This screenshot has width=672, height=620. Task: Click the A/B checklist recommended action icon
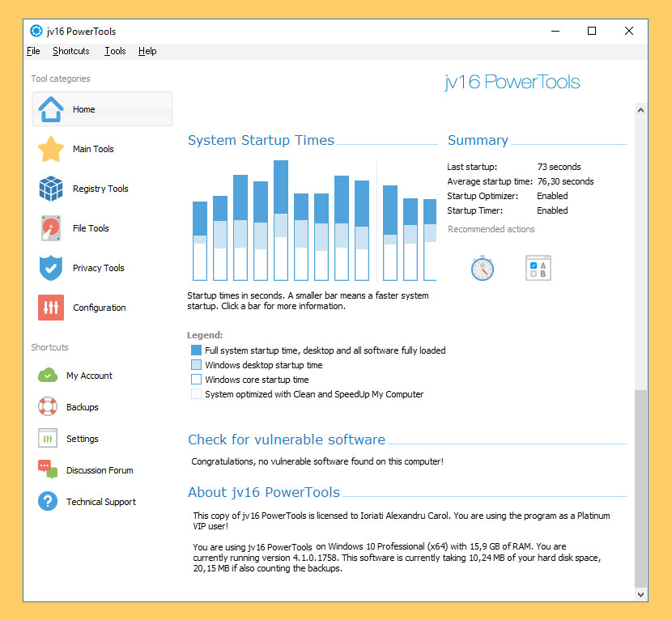point(538,268)
